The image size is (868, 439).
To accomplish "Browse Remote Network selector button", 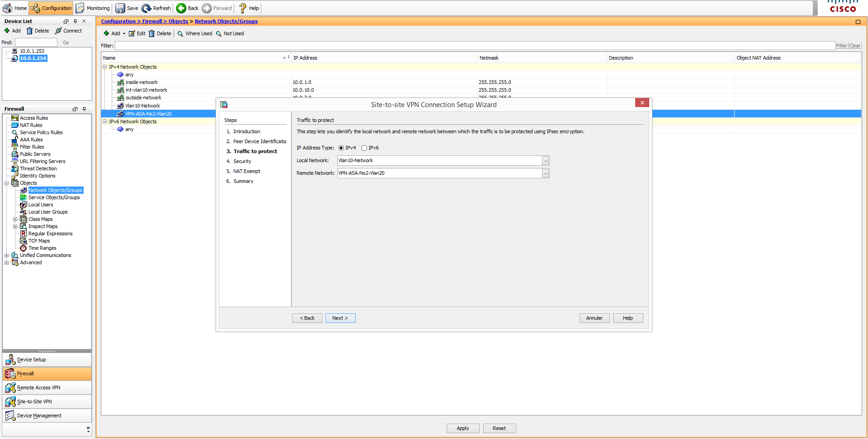I will [x=546, y=173].
